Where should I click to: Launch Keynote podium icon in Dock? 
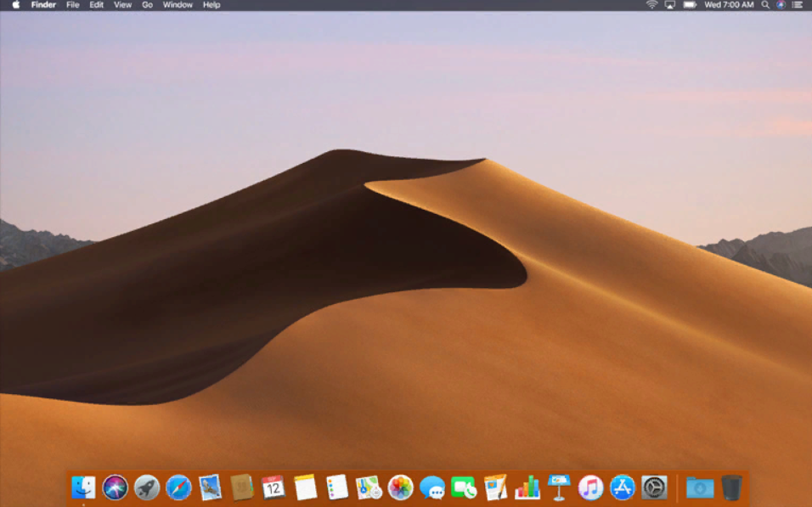[x=559, y=487]
